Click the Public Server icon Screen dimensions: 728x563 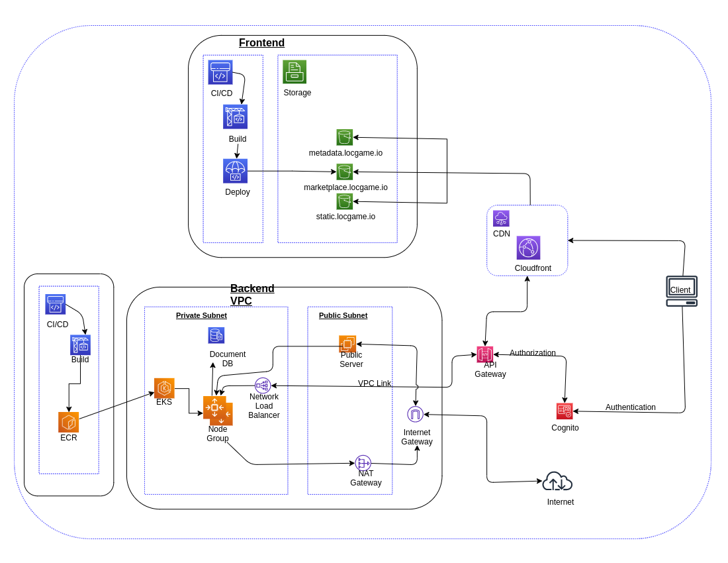[347, 344]
